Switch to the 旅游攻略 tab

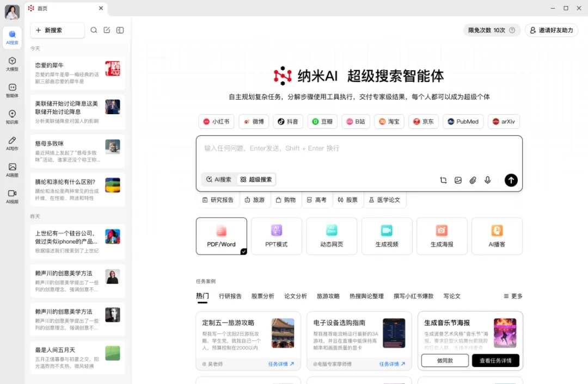pos(328,296)
